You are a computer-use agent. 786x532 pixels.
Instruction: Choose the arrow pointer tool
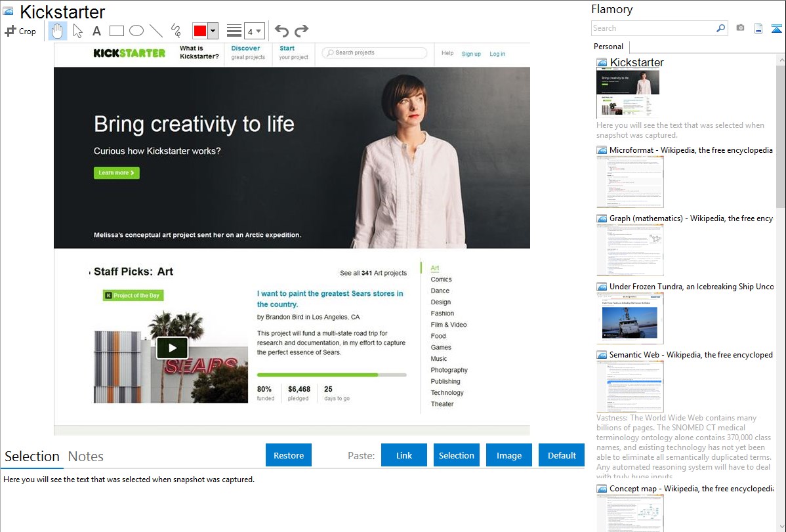(x=77, y=31)
